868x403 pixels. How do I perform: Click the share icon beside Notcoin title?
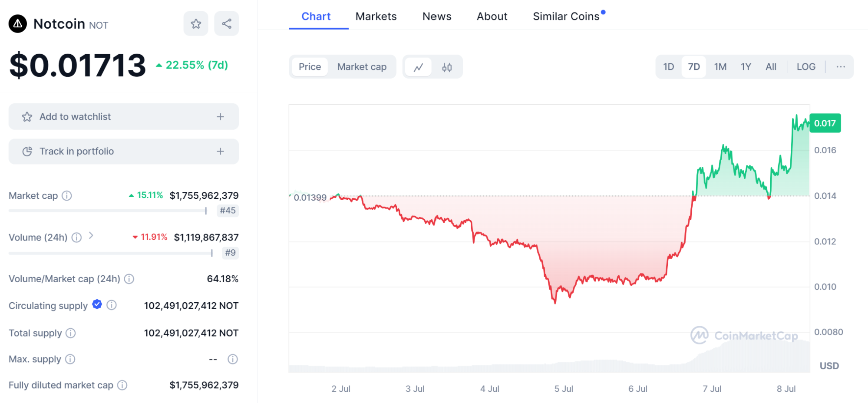(x=227, y=23)
